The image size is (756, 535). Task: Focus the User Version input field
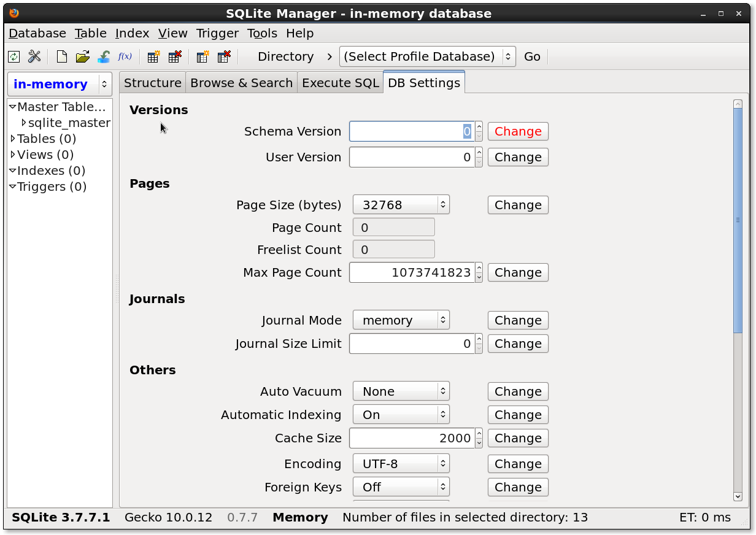[412, 157]
